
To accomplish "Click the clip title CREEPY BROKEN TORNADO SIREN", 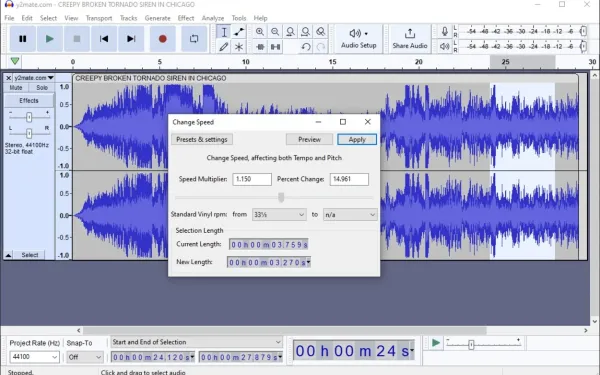I will pyautogui.click(x=151, y=78).
